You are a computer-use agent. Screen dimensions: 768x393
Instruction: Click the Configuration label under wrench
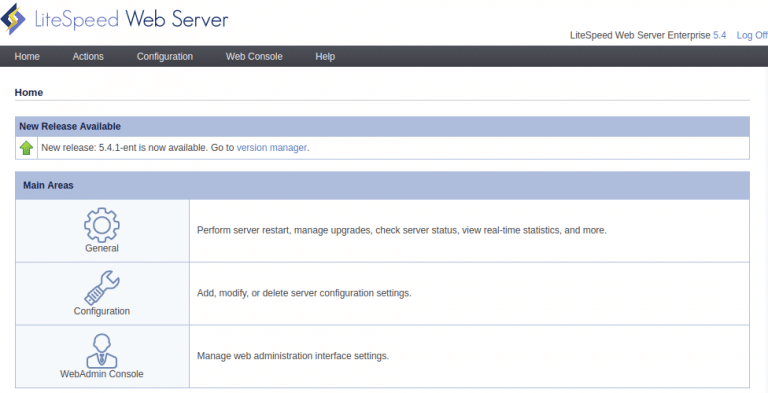102,311
